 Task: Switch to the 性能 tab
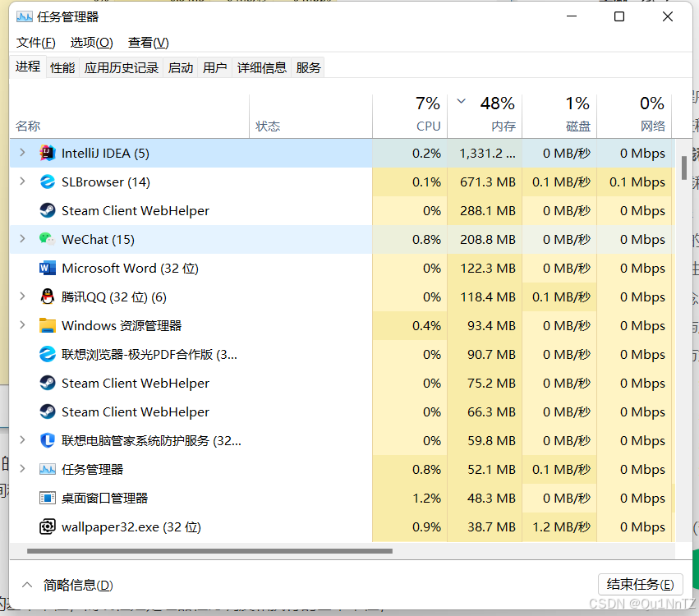coord(63,67)
